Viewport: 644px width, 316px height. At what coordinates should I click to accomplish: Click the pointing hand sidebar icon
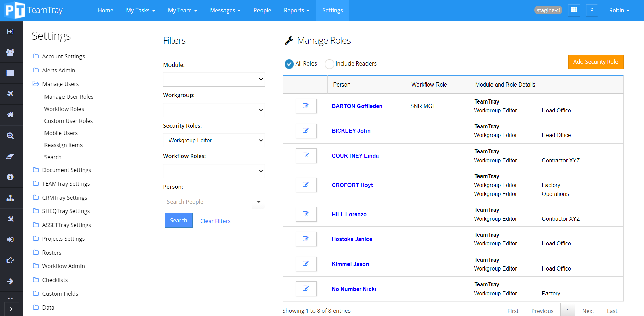pyautogui.click(x=10, y=260)
